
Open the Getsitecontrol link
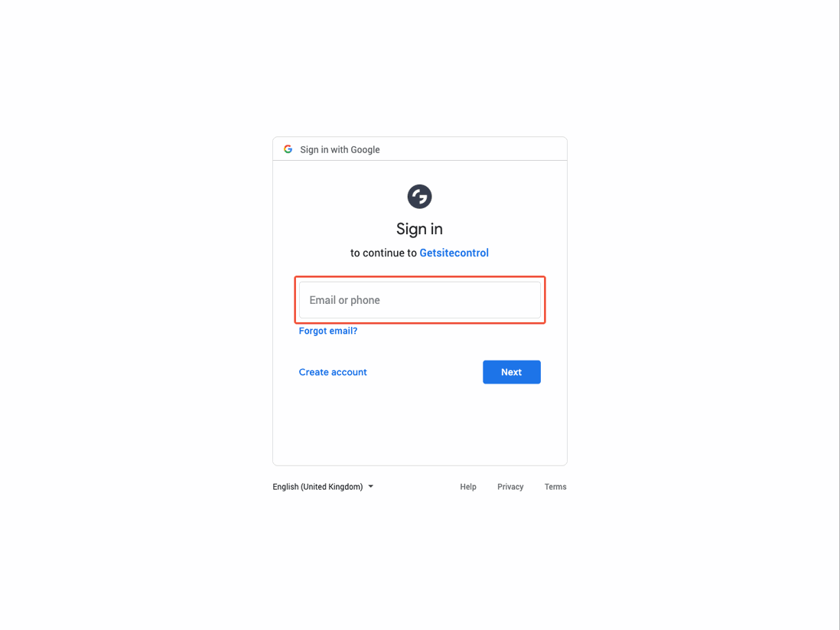tap(454, 253)
